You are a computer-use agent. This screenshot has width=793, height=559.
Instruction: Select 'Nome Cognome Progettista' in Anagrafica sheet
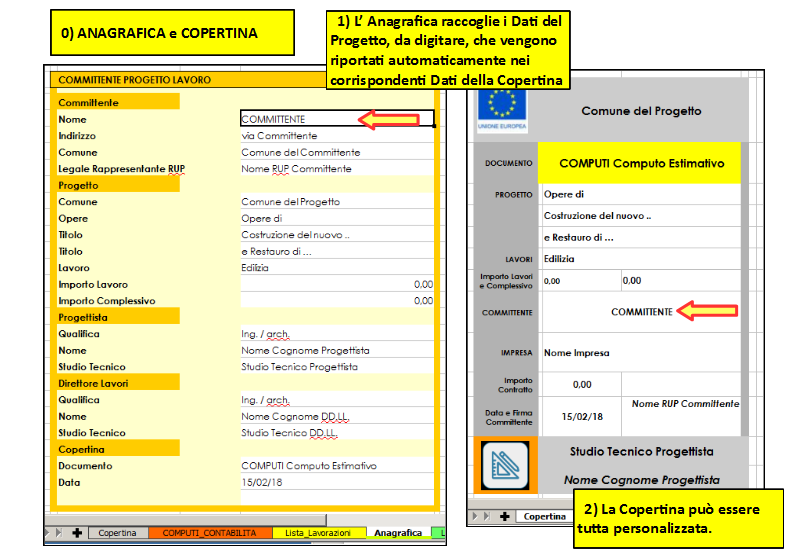tap(337, 350)
